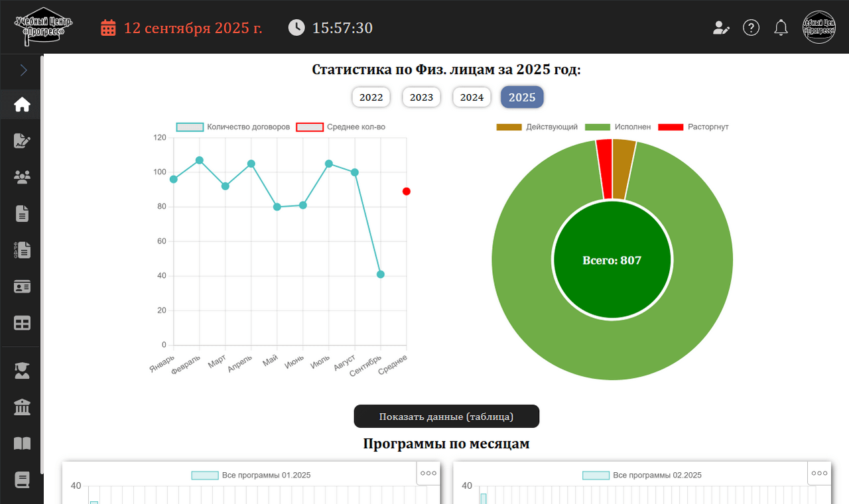Open options menu on '02.2025' chart
Screen dimensions: 849x504
click(x=818, y=473)
